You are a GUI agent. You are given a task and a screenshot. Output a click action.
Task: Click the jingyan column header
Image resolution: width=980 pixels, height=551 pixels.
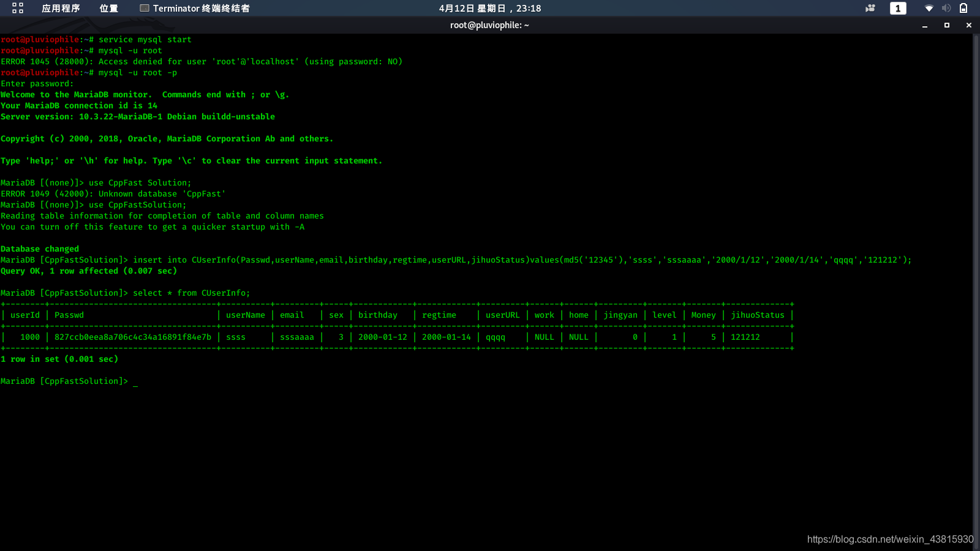click(x=620, y=315)
